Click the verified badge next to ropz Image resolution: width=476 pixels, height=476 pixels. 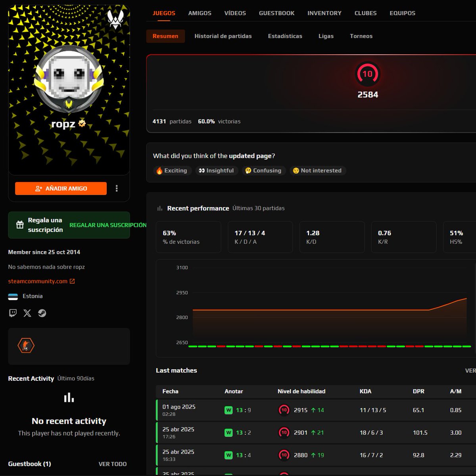pyautogui.click(x=82, y=123)
